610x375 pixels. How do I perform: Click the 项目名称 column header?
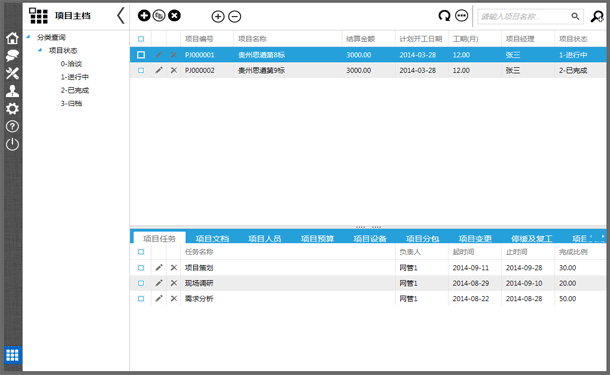coord(252,39)
